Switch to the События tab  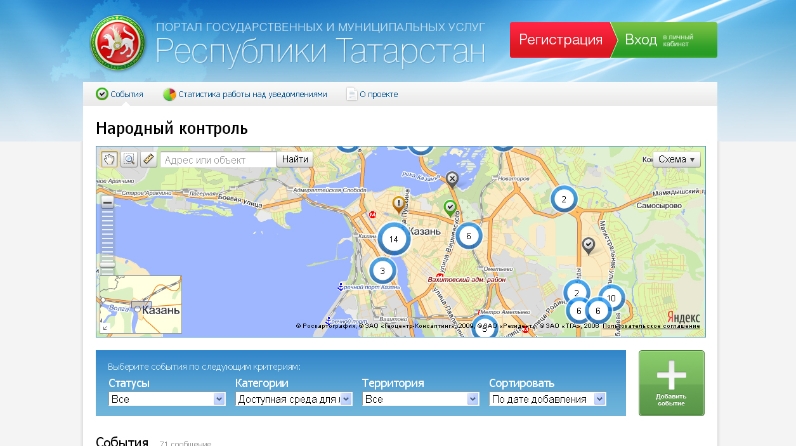point(119,95)
